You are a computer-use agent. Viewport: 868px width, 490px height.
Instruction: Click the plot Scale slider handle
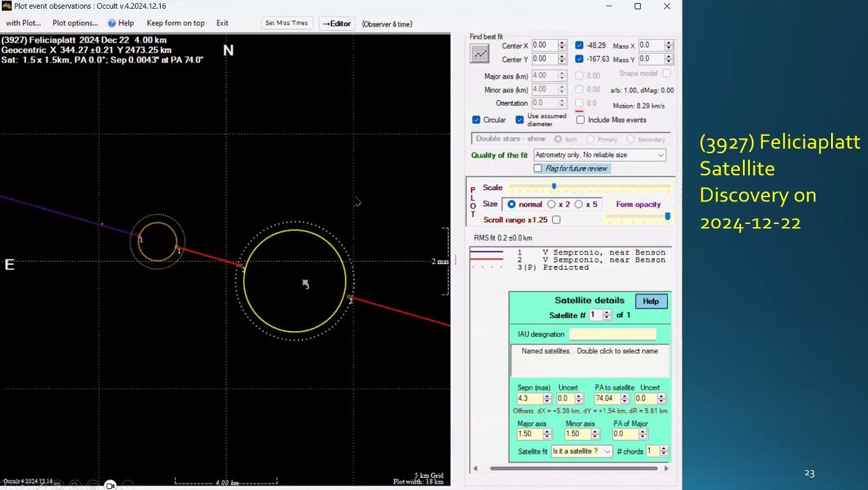553,186
